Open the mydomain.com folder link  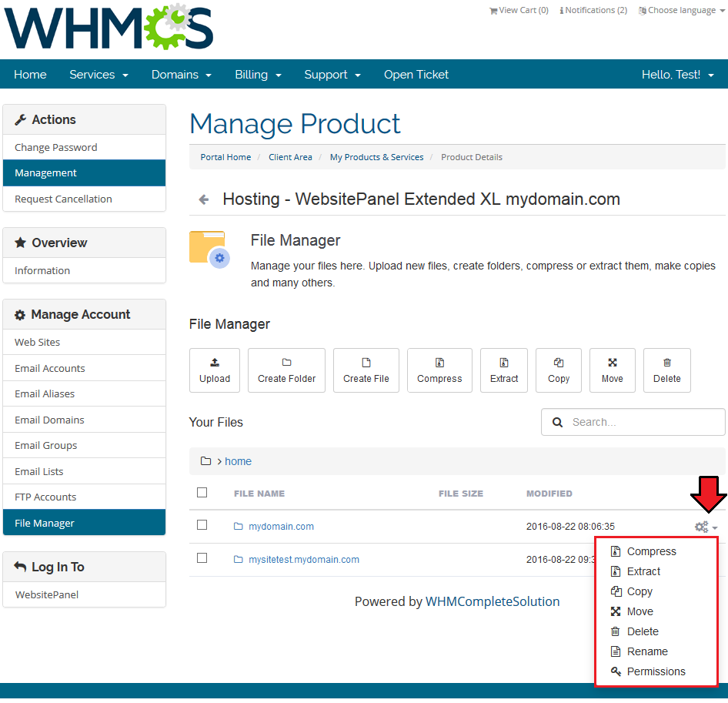tap(281, 527)
